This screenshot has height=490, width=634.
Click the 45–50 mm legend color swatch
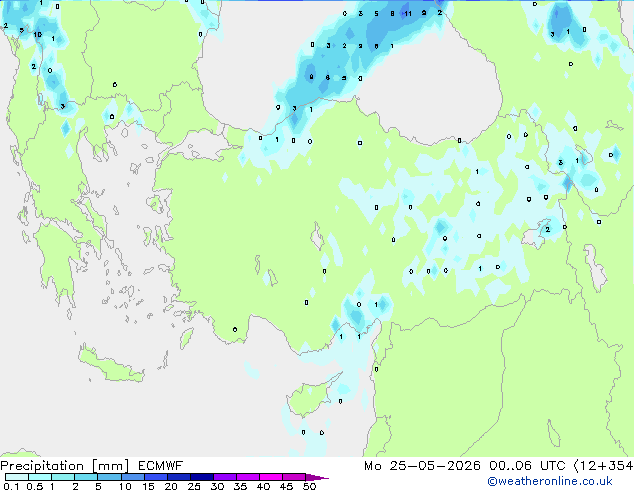[294, 477]
